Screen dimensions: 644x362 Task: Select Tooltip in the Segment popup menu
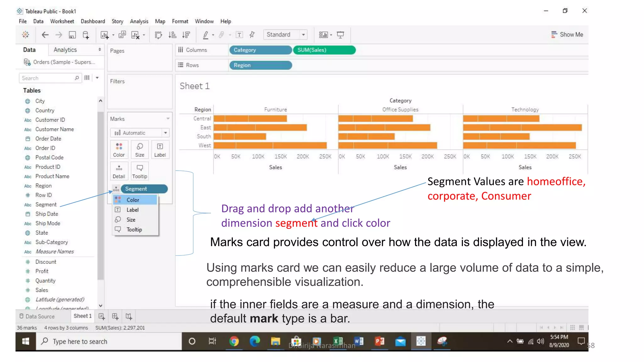point(135,230)
